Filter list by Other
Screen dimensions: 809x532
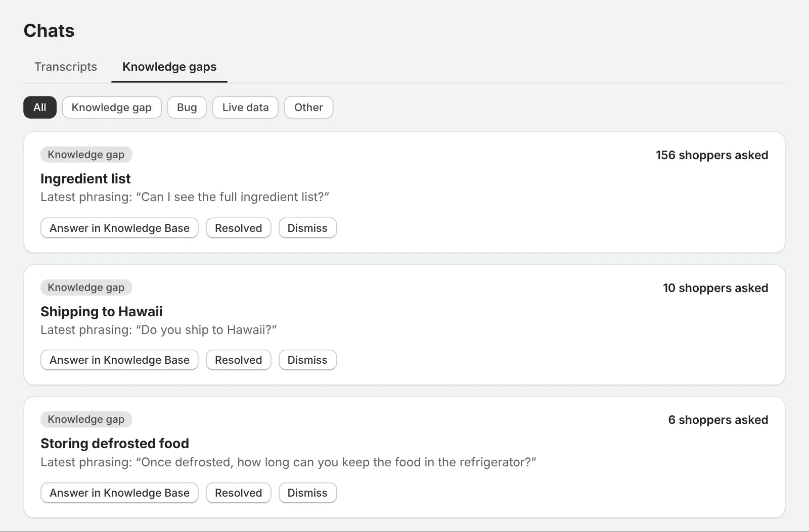click(308, 108)
